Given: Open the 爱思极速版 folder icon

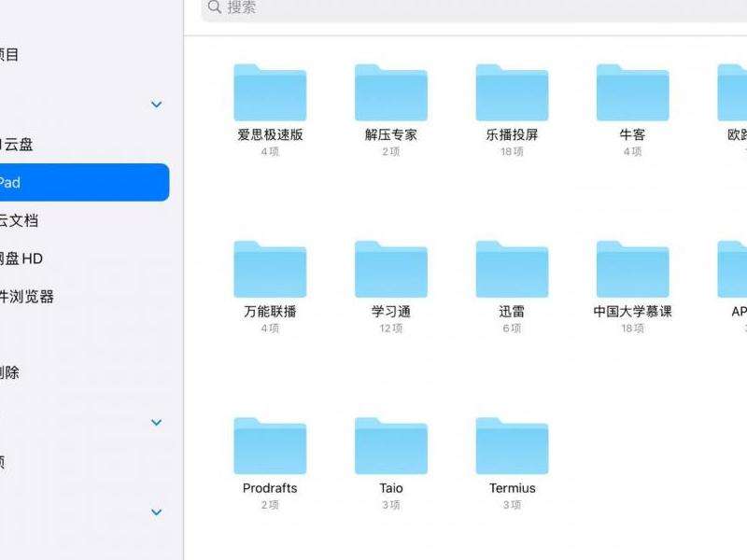Looking at the screenshot, I should 270,92.
